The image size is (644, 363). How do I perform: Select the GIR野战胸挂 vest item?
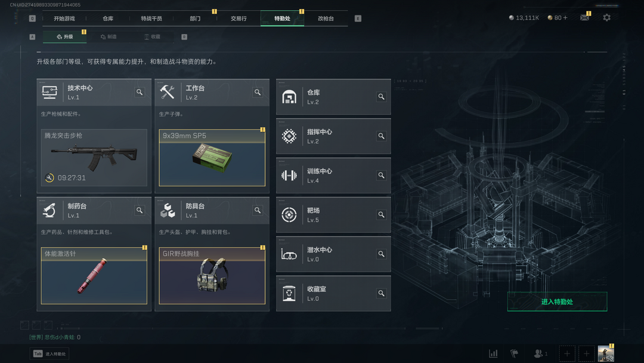pyautogui.click(x=212, y=276)
